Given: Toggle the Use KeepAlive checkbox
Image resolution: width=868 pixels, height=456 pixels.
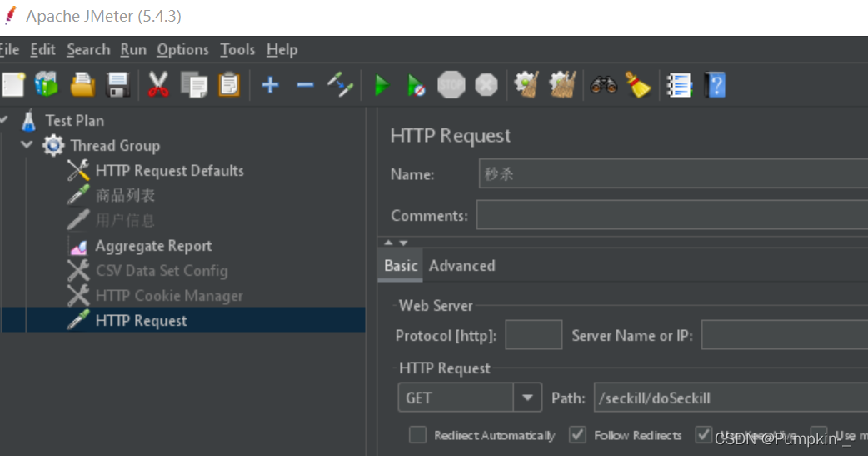Looking at the screenshot, I should tap(704, 435).
